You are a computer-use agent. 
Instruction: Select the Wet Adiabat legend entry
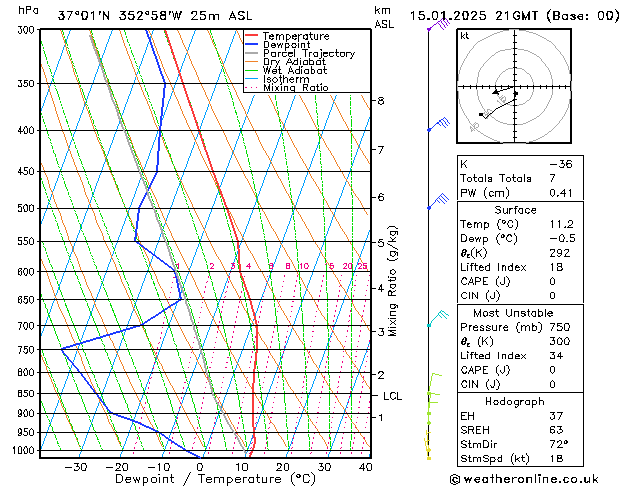click(286, 71)
